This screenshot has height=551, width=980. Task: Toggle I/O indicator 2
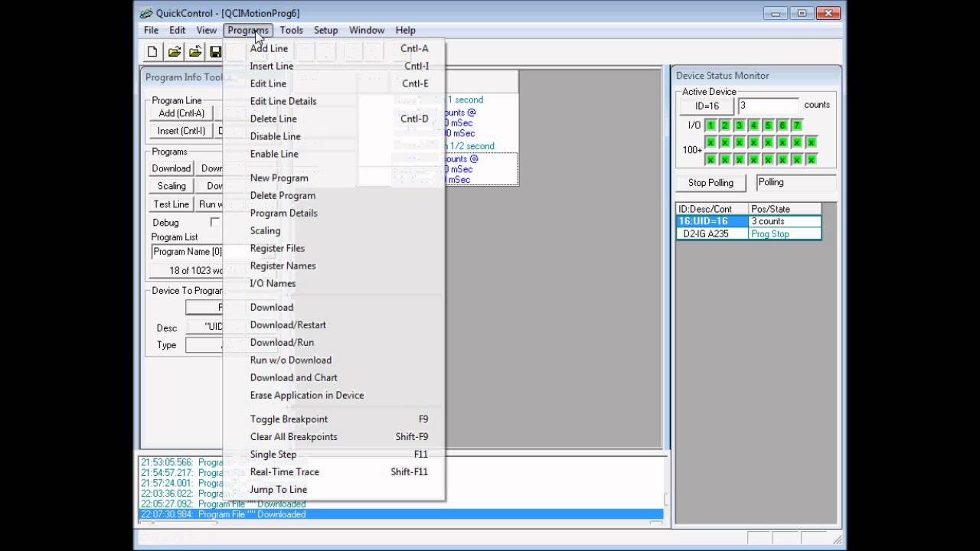click(725, 126)
